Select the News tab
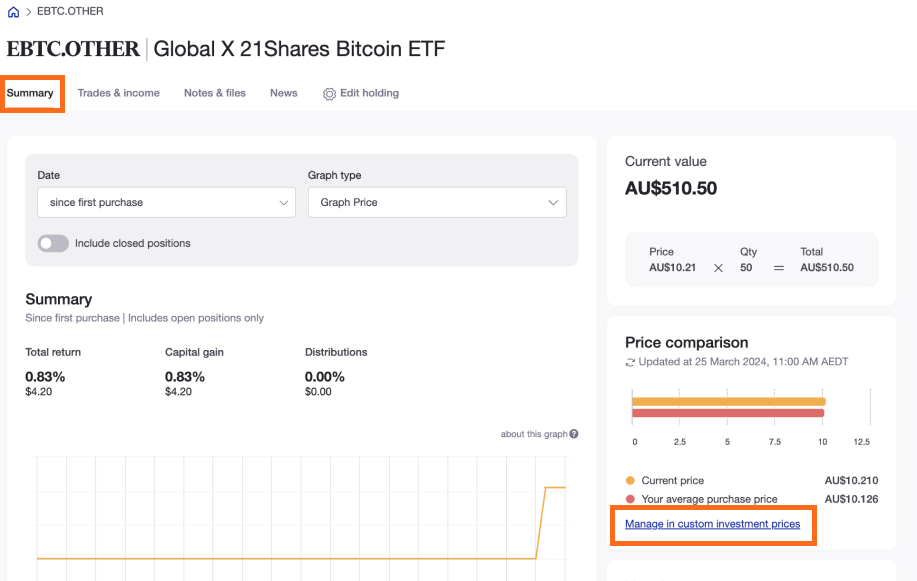Image resolution: width=917 pixels, height=581 pixels. (x=283, y=93)
